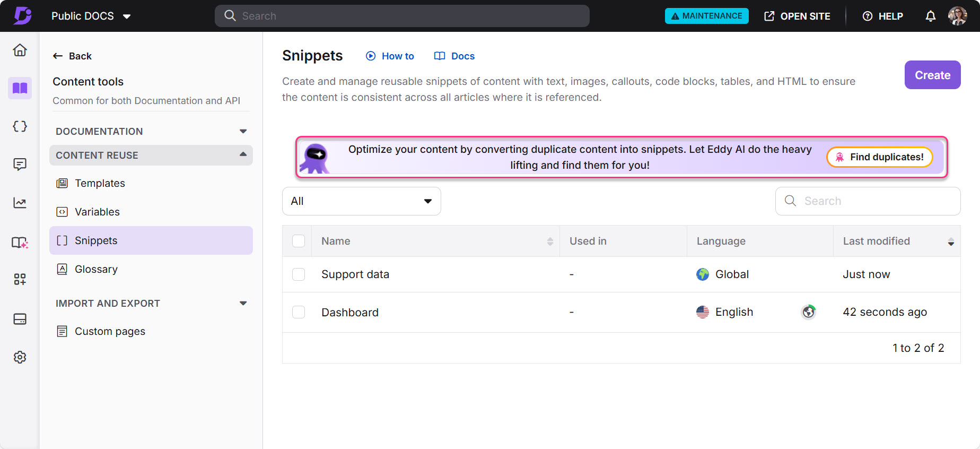Image resolution: width=980 pixels, height=449 pixels.
Task: Click the 'Just now' last modified cell
Action: (x=867, y=274)
